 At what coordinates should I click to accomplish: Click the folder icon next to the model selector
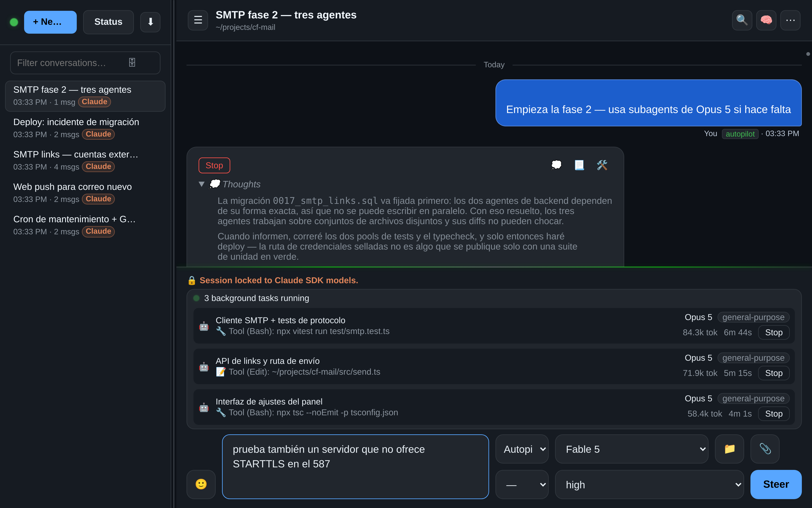click(730, 449)
